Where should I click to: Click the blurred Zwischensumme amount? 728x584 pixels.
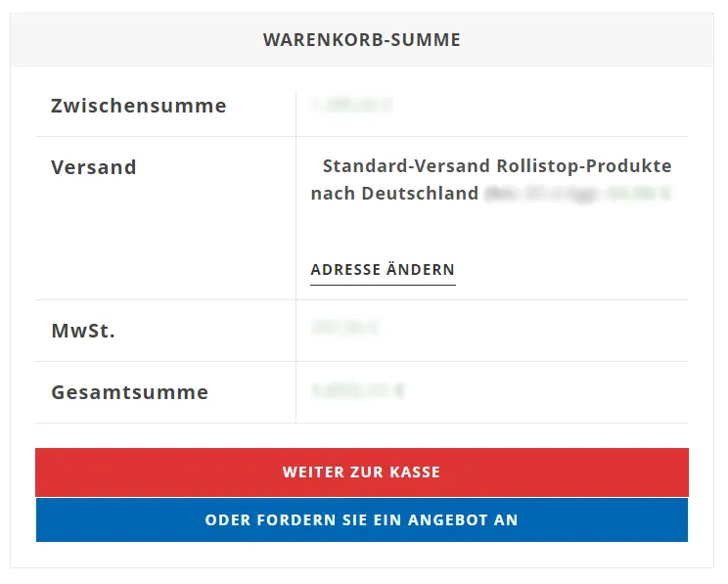click(352, 103)
